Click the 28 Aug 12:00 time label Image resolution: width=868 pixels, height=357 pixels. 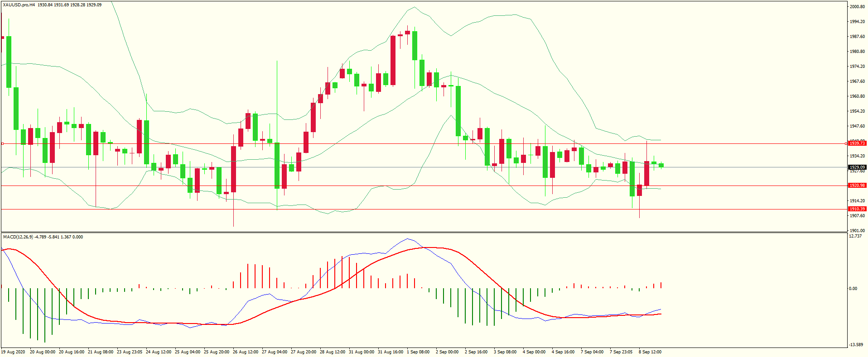[x=333, y=352]
